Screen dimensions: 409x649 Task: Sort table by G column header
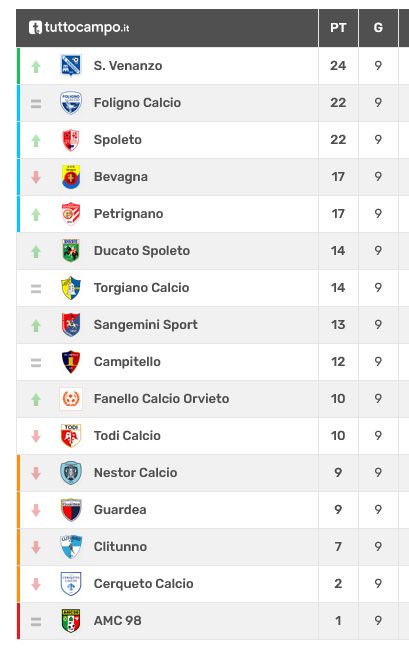click(x=378, y=28)
